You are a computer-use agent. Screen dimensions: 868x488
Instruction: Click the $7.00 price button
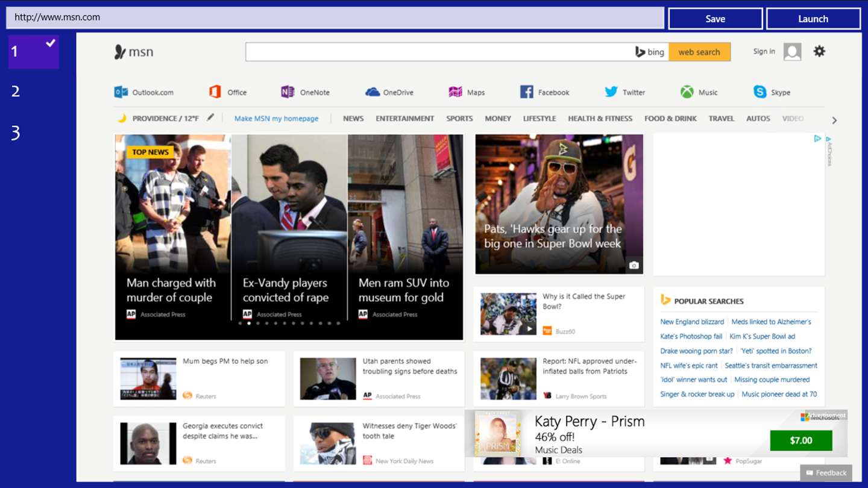(801, 440)
